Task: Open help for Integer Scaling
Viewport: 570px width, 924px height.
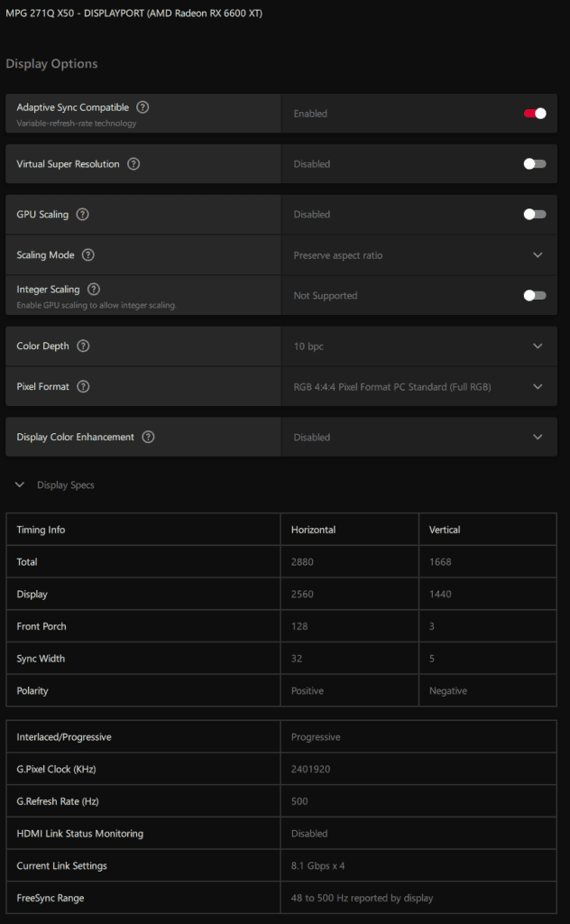Action: (x=93, y=289)
